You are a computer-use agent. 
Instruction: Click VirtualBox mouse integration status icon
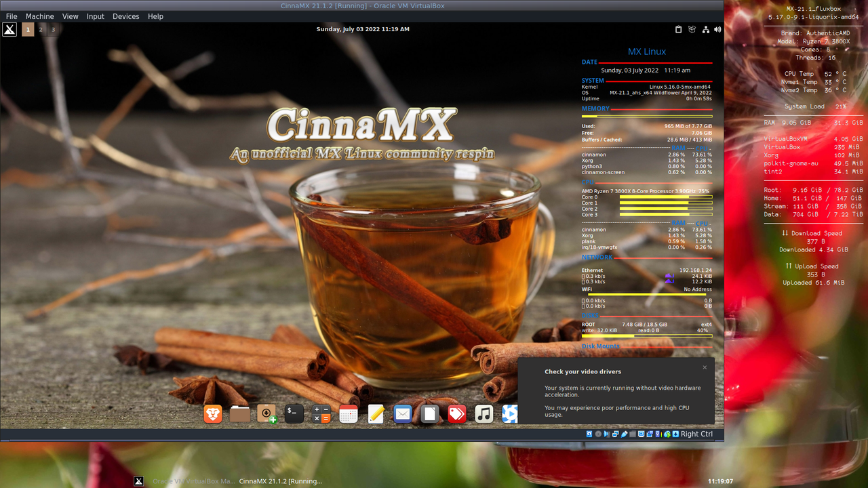[667, 434]
